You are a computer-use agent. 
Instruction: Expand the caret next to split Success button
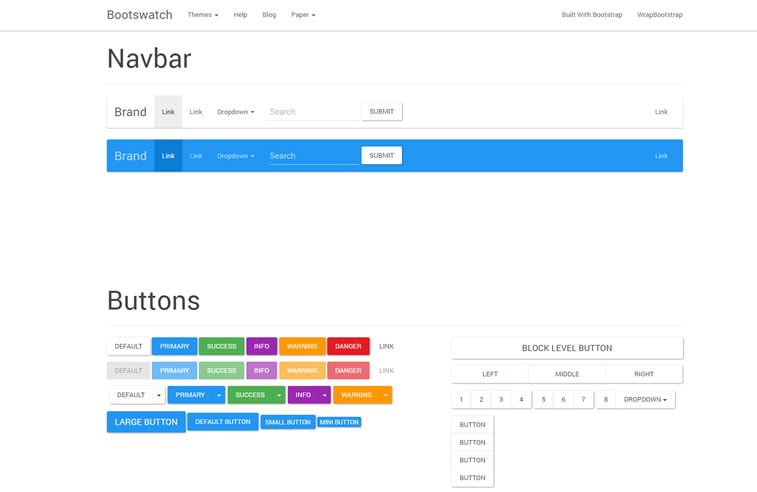click(279, 395)
